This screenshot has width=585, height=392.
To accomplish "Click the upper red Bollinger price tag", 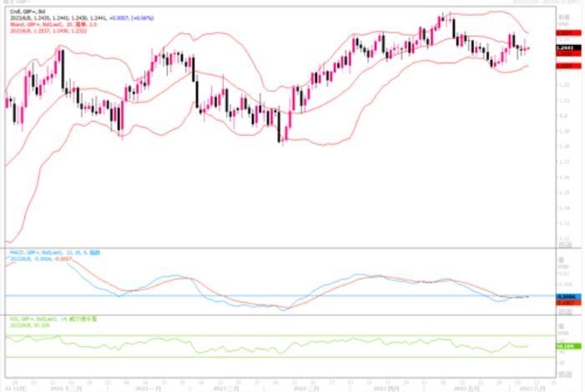I will click(565, 34).
